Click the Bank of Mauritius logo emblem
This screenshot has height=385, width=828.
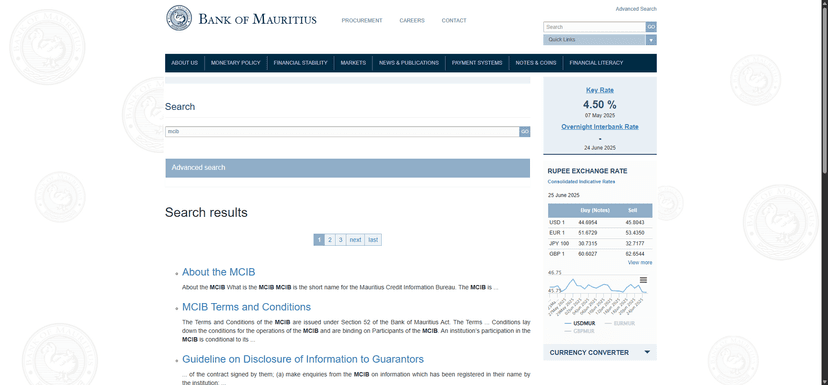[179, 18]
